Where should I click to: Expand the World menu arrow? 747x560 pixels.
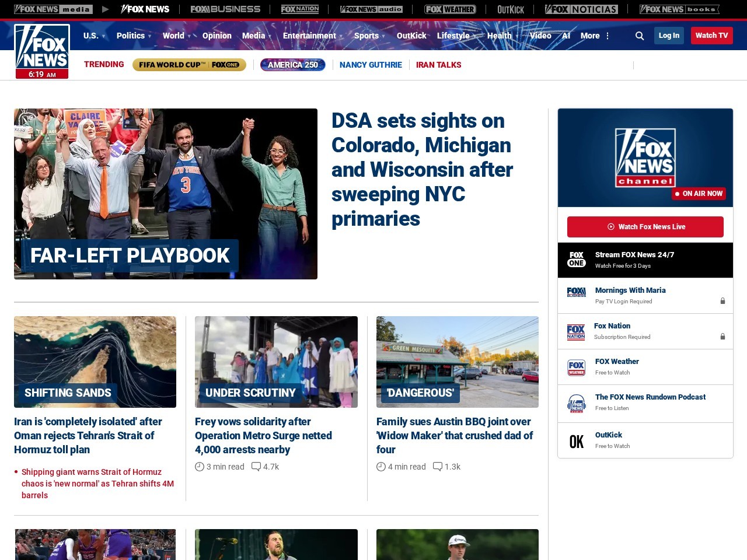coord(189,36)
